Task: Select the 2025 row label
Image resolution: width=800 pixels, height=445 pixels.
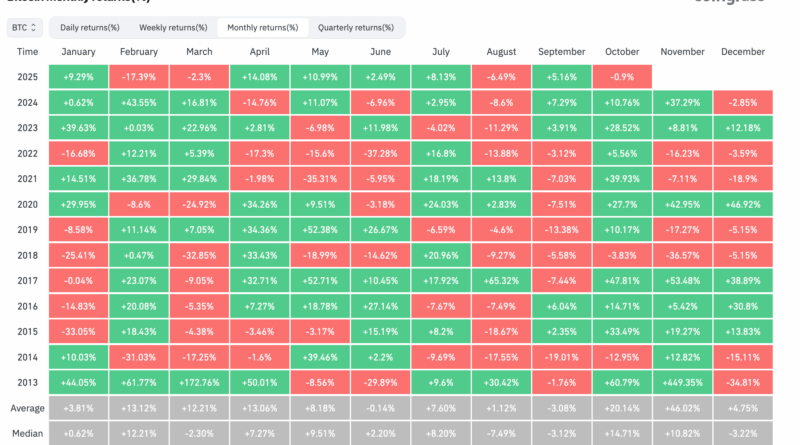Action: (x=28, y=76)
